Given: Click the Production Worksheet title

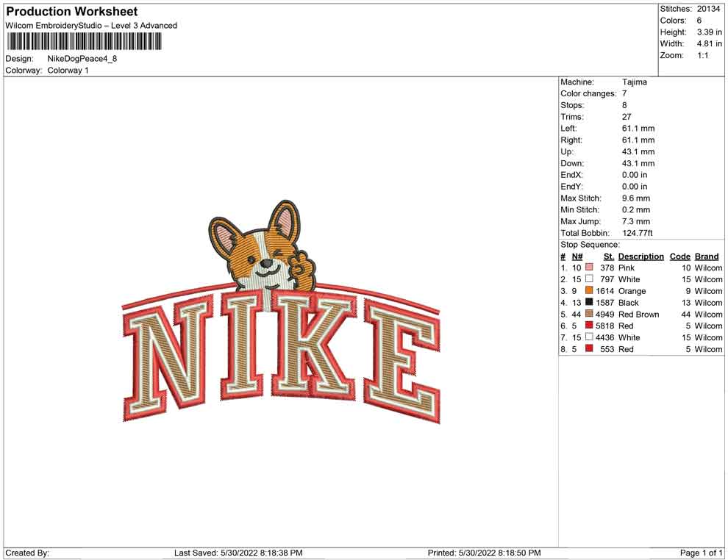Looking at the screenshot, I should [72, 11].
